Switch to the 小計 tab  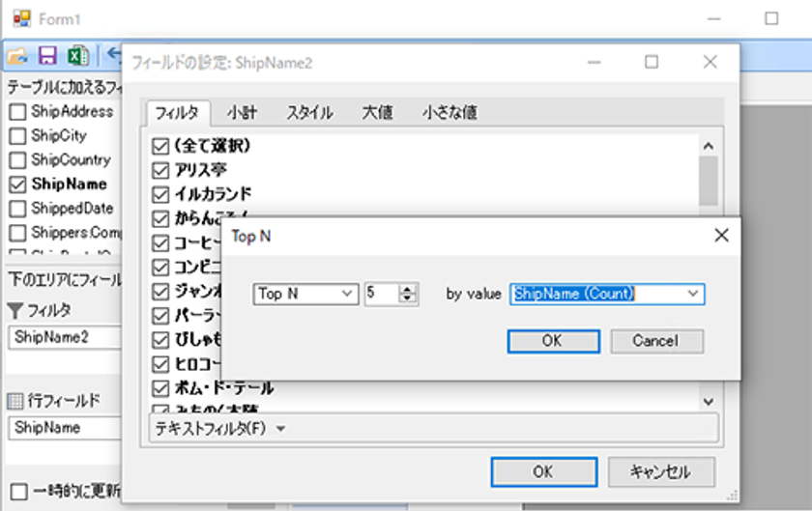click(242, 112)
